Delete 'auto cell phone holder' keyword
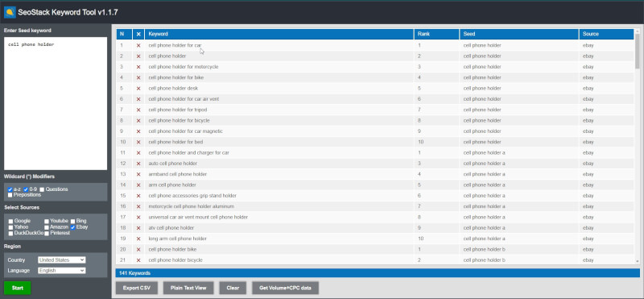644x299 pixels. point(138,164)
